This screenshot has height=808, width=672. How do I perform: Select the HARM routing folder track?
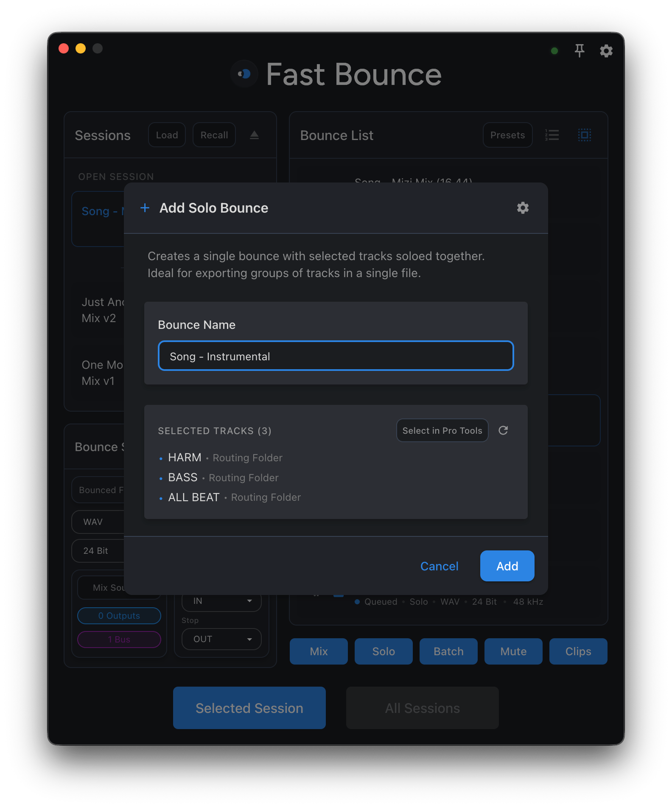(221, 457)
